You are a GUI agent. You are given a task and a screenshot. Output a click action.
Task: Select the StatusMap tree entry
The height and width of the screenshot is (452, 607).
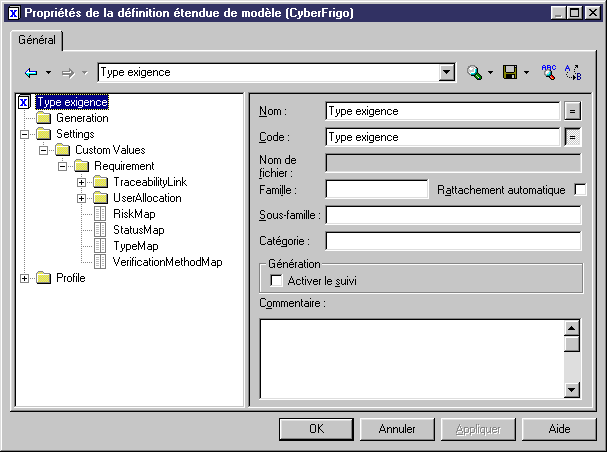138,229
